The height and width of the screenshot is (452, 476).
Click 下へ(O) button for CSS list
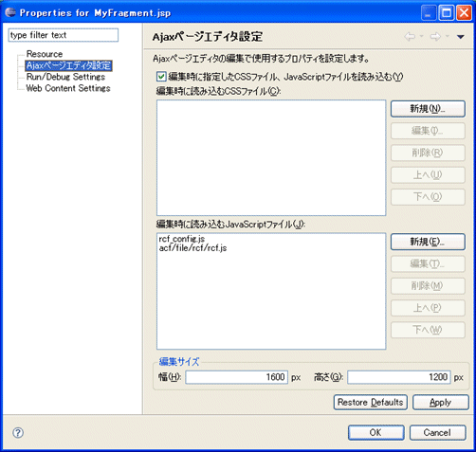428,197
